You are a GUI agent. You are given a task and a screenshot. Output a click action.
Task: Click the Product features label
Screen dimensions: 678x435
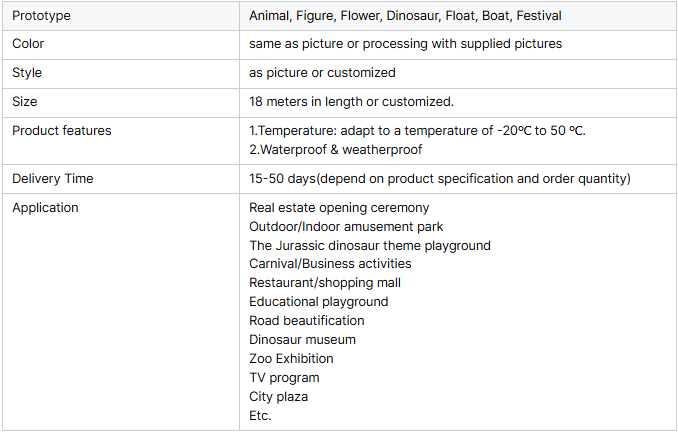[62, 131]
